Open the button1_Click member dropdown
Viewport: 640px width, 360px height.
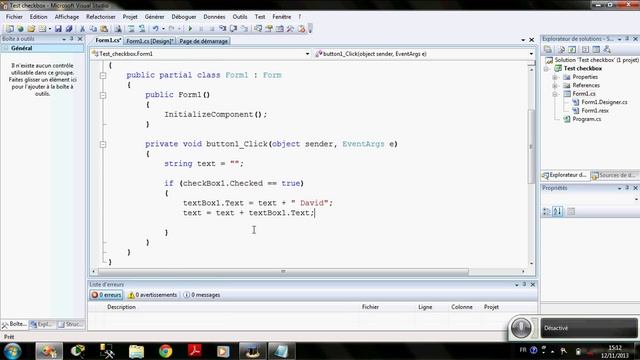(x=531, y=54)
